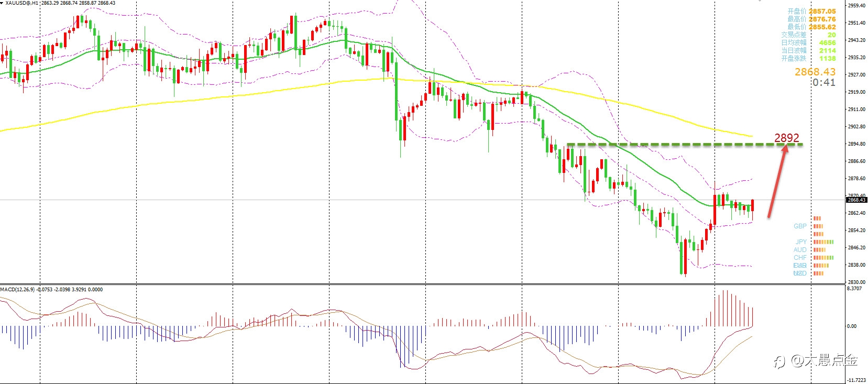Click the 2935.20 price axis label
Image resolution: width=868 pixels, height=384 pixels.
coord(856,58)
